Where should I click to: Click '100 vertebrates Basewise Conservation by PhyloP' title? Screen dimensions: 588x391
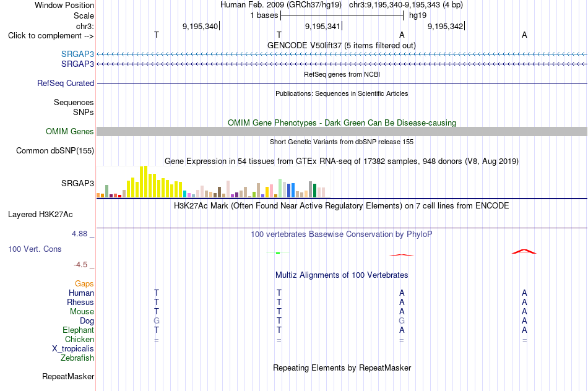coord(342,234)
